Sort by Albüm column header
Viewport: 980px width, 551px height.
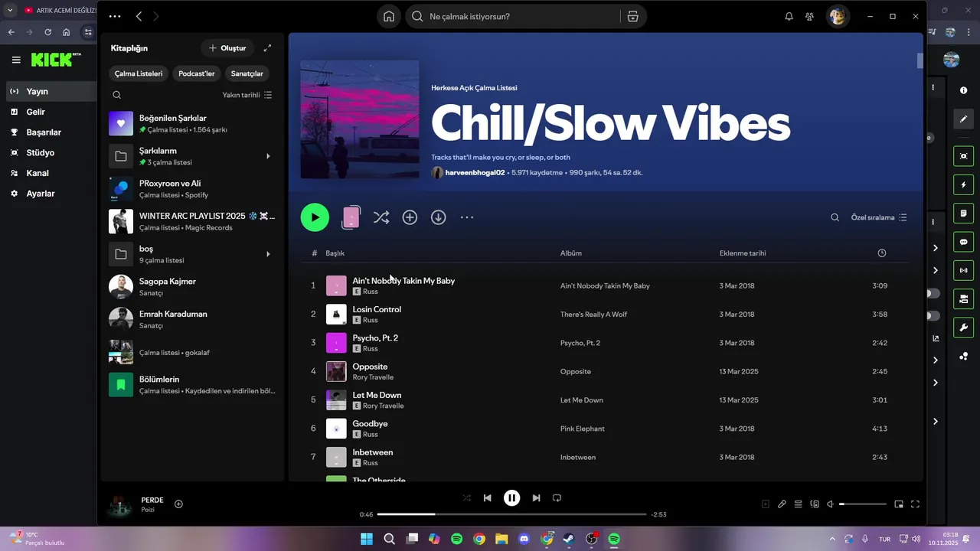point(571,253)
